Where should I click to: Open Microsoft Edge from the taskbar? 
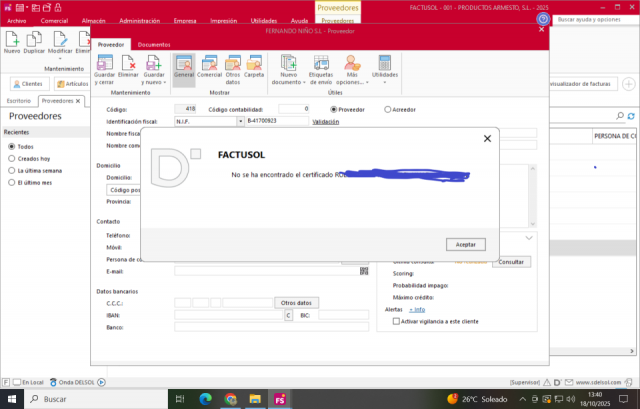[x=205, y=399]
